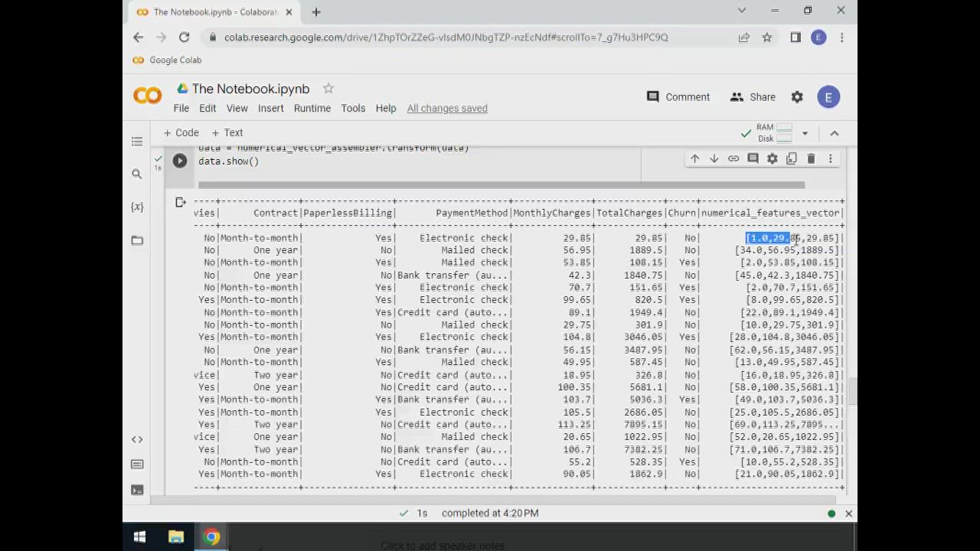980x551 pixels.
Task: Click the vector value [34.0,56.95,1889.5]
Action: tap(787, 250)
